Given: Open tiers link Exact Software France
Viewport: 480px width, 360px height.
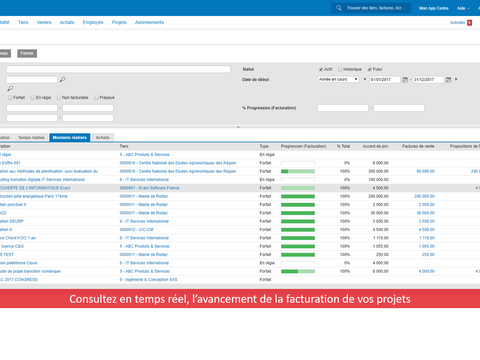Looking at the screenshot, I should (x=149, y=188).
